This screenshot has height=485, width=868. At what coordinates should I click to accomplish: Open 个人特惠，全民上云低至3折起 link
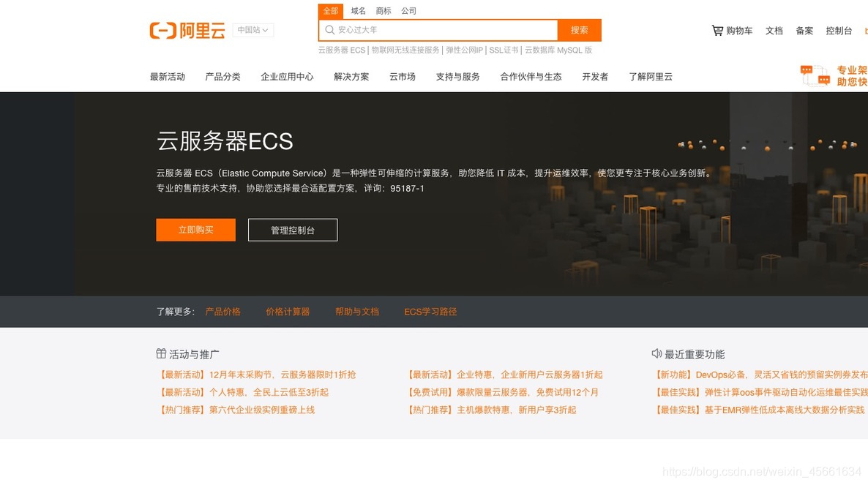click(x=242, y=393)
